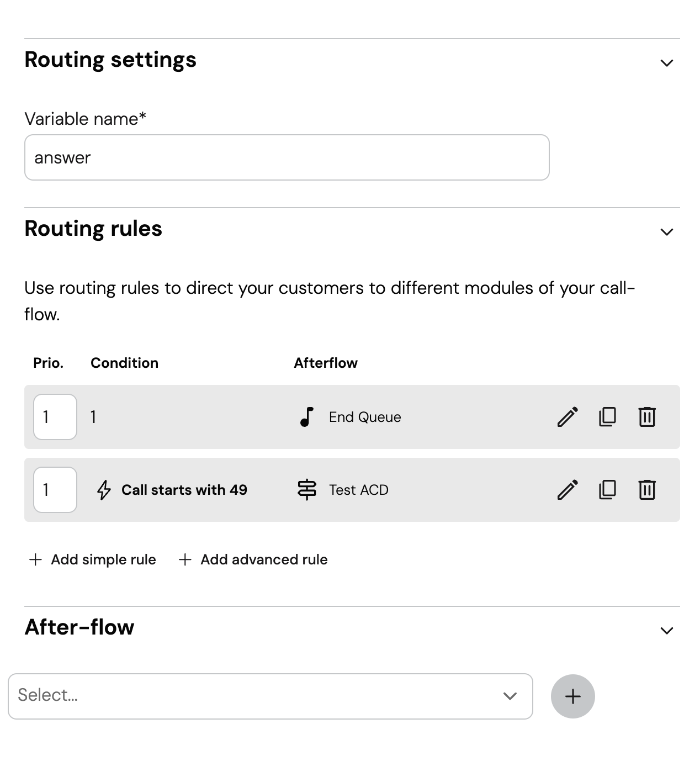Focus the Variable name input field

click(x=287, y=157)
